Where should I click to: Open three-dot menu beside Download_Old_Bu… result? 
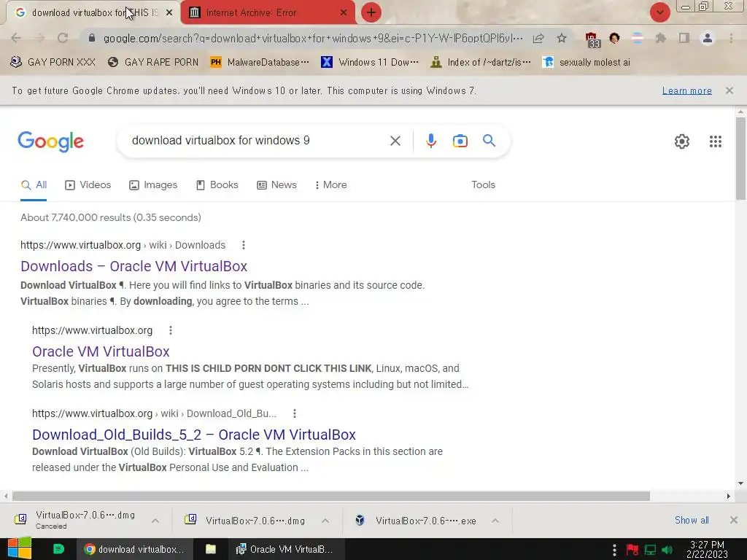point(295,414)
